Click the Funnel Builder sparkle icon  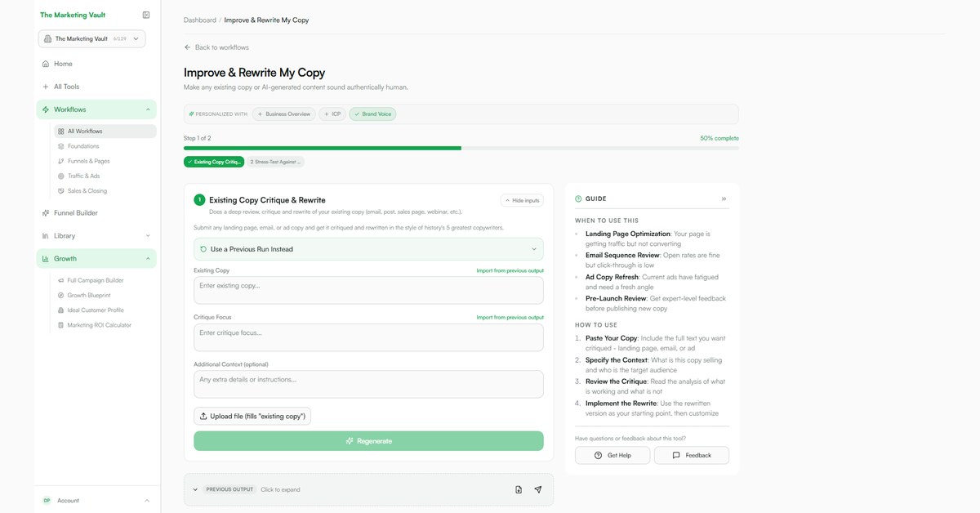point(46,213)
